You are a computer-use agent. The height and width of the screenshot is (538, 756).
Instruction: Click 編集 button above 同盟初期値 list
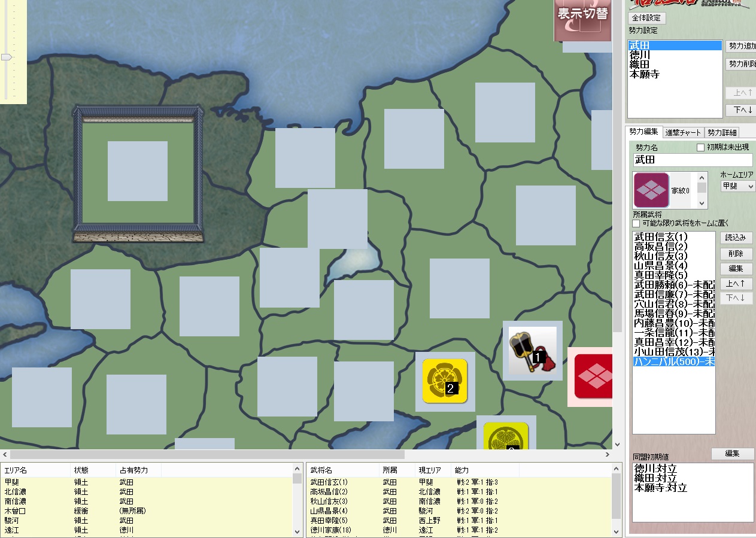(x=733, y=454)
